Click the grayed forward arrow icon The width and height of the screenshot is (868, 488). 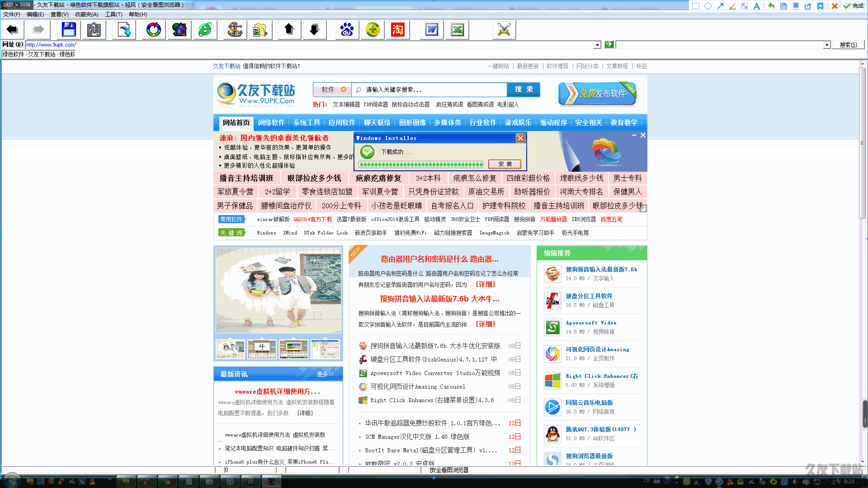(38, 30)
